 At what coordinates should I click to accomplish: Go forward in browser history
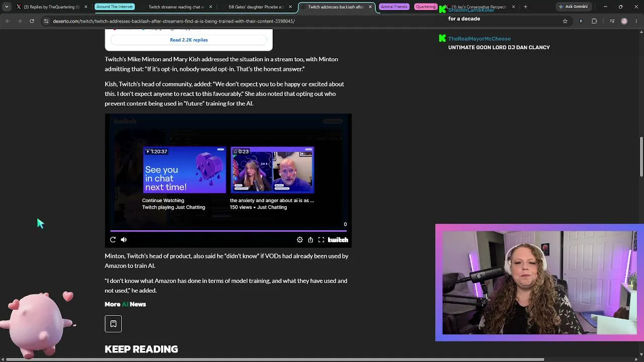[x=20, y=21]
